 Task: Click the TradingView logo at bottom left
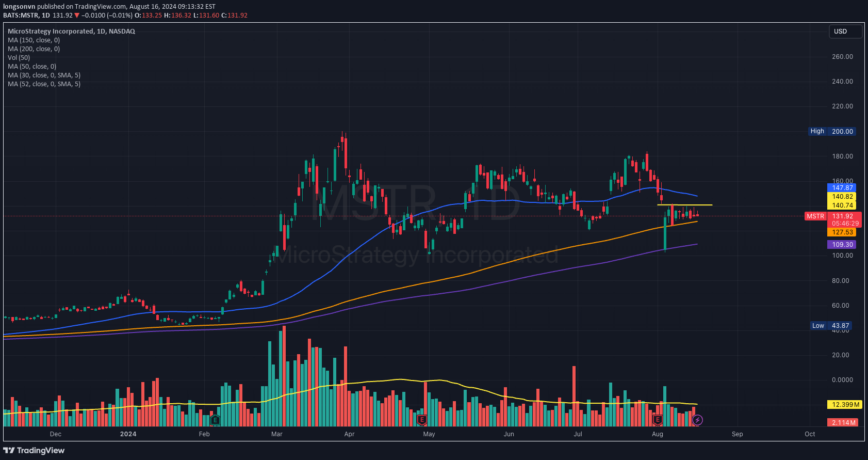tap(34, 450)
